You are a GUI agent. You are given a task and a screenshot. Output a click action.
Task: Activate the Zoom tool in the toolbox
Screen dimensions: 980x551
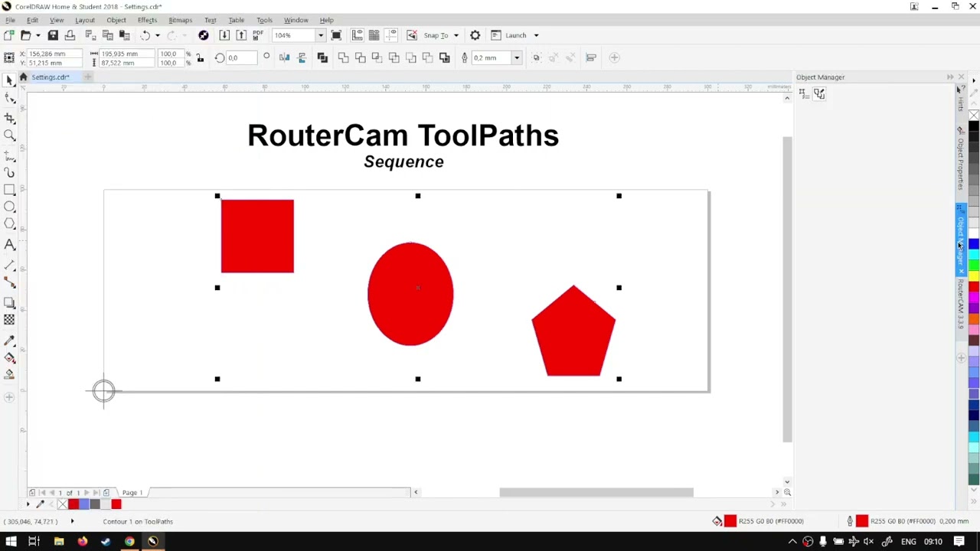pyautogui.click(x=9, y=135)
